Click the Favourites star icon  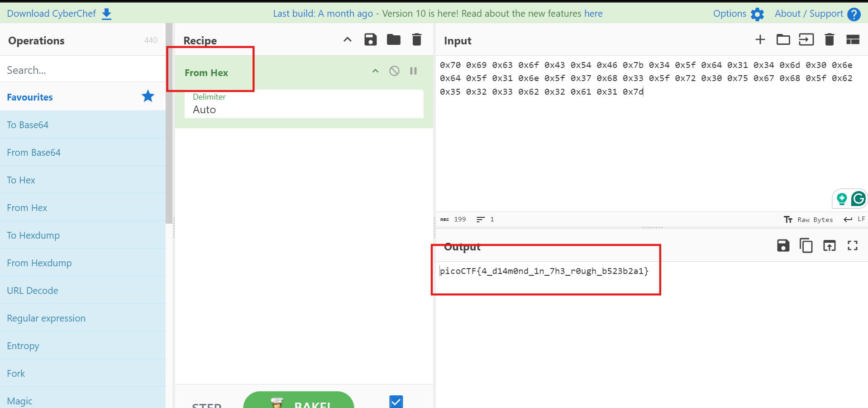[148, 96]
